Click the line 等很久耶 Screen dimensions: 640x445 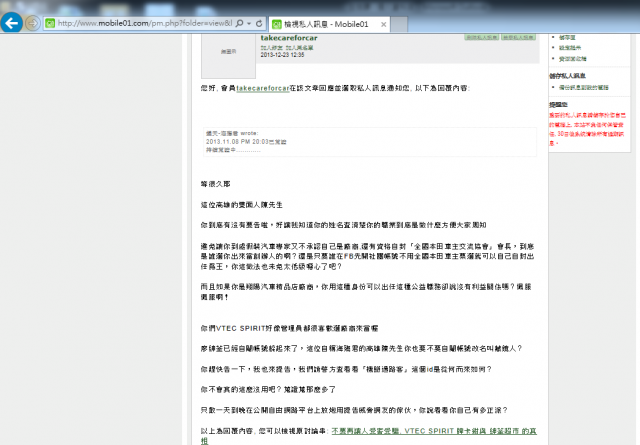pos(216,184)
